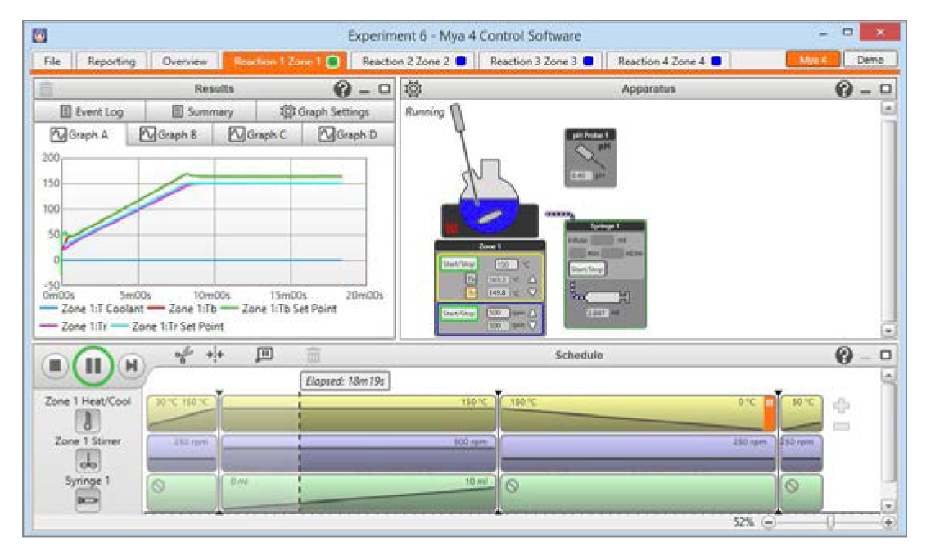Click the orange Mya 4 button

[x=813, y=60]
